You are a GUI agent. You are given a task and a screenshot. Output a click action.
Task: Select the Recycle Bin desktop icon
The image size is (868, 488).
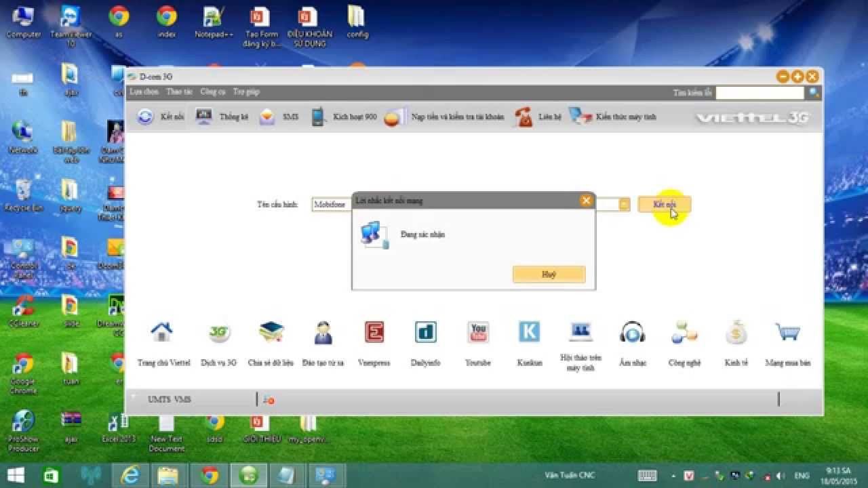click(24, 196)
